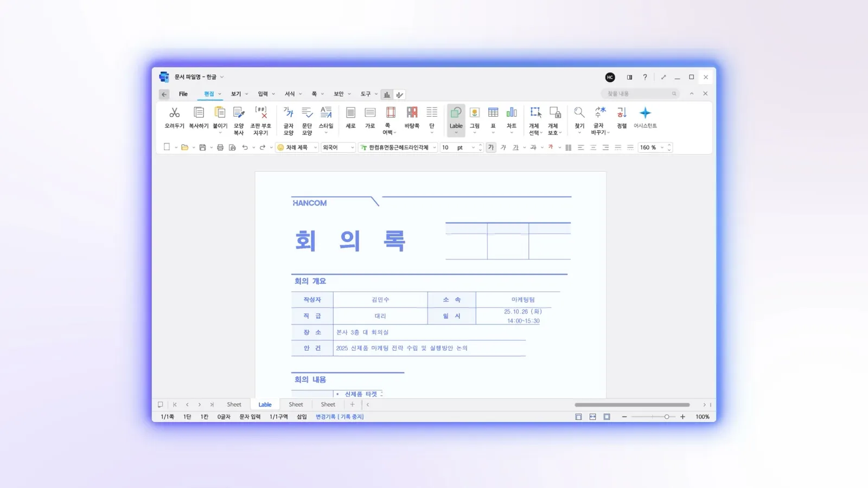868x488 pixels.
Task: Click the 개체 보호 object protect icon
Action: [555, 112]
